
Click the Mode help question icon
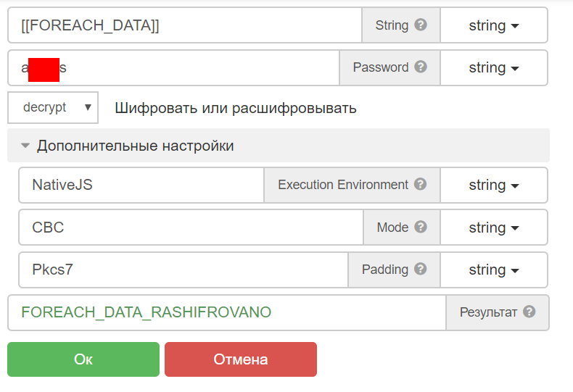click(x=421, y=228)
